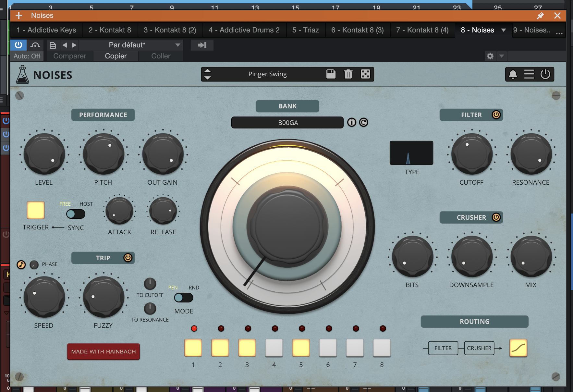
Task: Reload the bank with the circular arrow icon
Action: tap(364, 122)
